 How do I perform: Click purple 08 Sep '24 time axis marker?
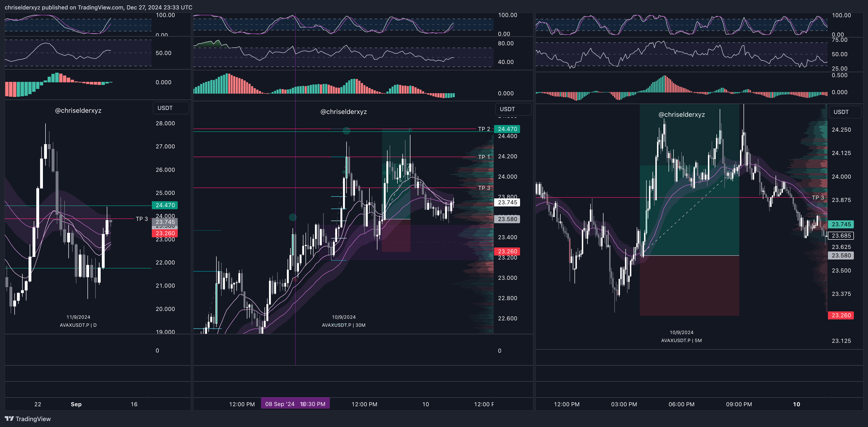295,404
